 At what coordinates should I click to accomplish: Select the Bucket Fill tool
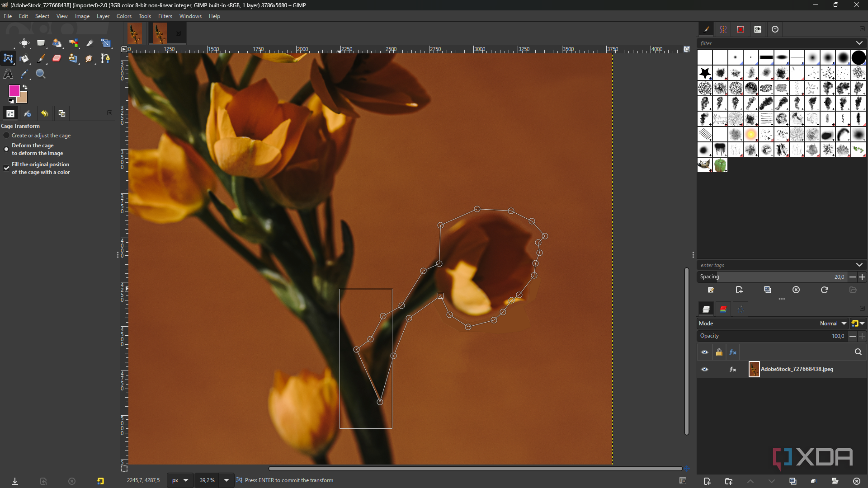coord(24,58)
